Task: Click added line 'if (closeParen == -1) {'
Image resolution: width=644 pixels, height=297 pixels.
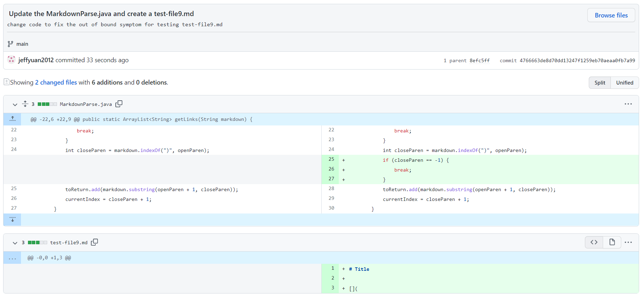Action: click(416, 160)
